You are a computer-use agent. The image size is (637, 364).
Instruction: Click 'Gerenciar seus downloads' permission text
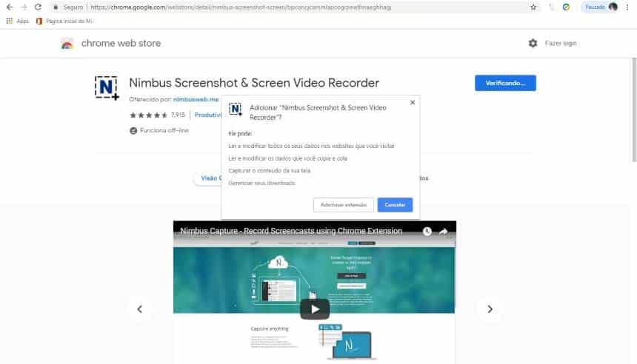pyautogui.click(x=261, y=183)
